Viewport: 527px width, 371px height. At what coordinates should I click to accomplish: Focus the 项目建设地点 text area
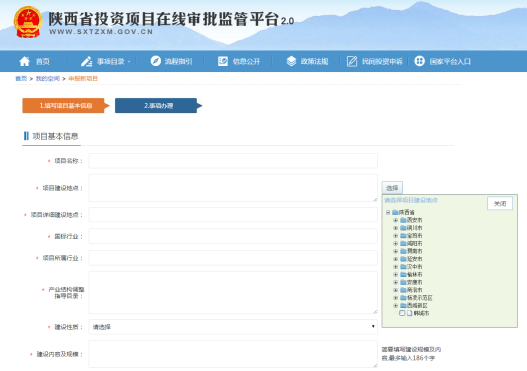pos(233,188)
